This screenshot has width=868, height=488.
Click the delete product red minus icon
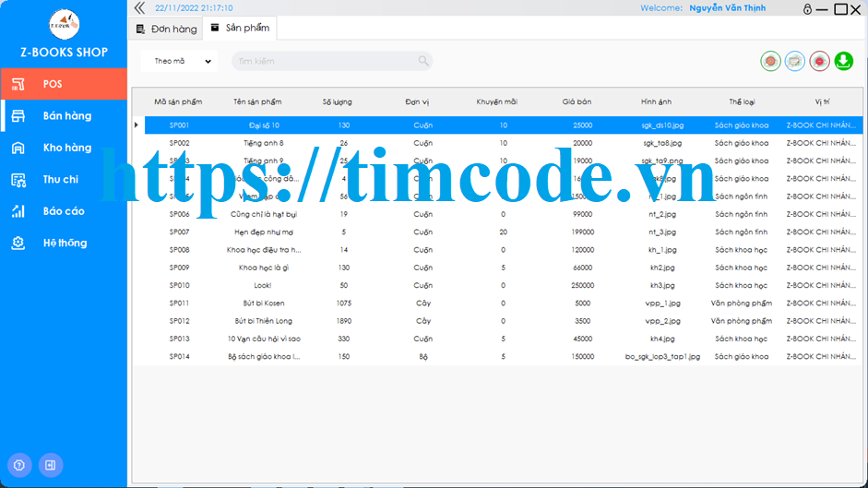819,61
